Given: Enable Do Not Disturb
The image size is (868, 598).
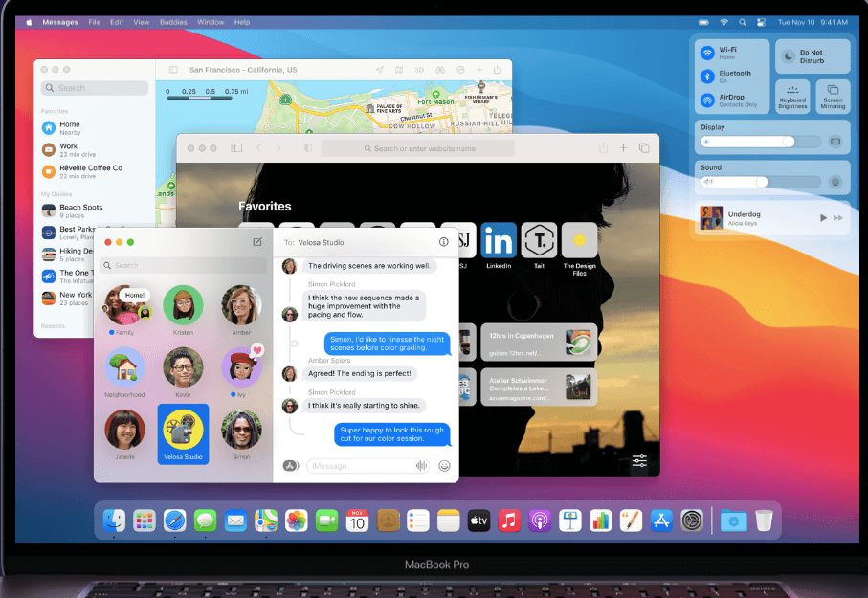Looking at the screenshot, I should coord(812,56).
